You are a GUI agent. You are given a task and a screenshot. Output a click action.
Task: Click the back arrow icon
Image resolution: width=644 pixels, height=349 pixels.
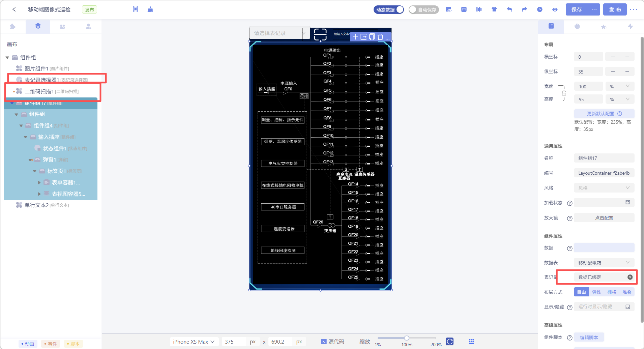[x=14, y=9]
